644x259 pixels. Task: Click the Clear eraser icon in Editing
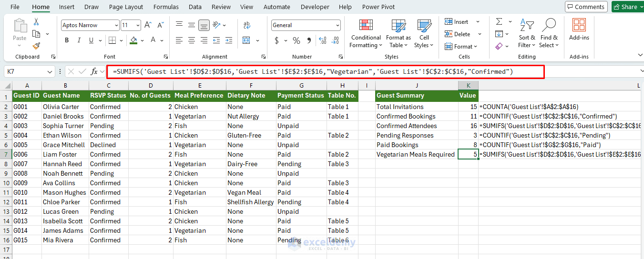(x=499, y=46)
